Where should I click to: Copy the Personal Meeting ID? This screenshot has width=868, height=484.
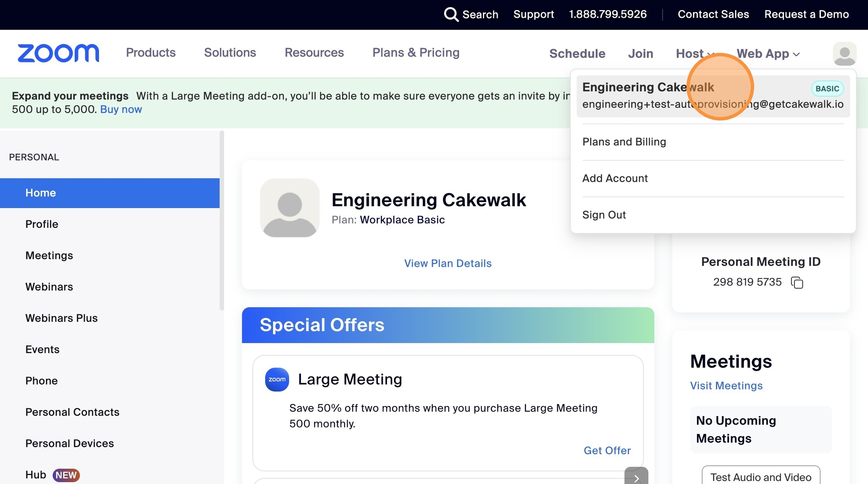coord(797,282)
